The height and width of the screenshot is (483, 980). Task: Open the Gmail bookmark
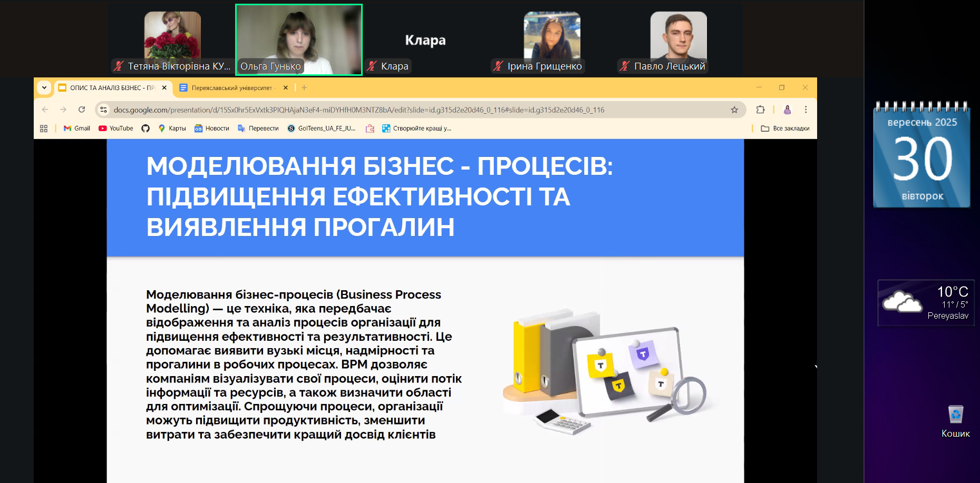[77, 129]
